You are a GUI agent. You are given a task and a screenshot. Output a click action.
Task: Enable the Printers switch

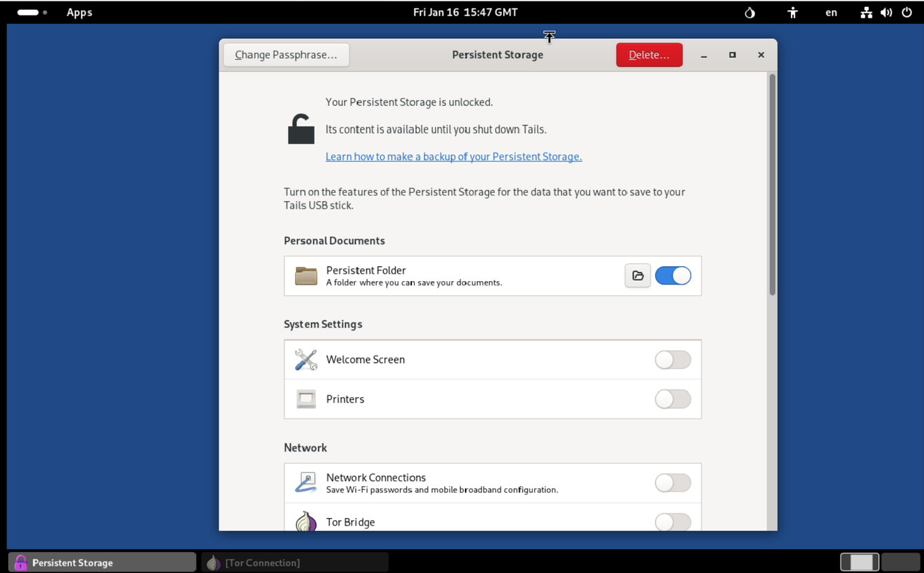click(x=673, y=399)
